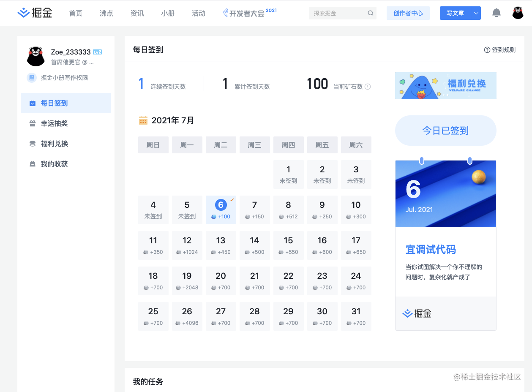Image resolution: width=532 pixels, height=392 pixels.
Task: Click the coins icon for 福利兑换
Action: [33, 144]
